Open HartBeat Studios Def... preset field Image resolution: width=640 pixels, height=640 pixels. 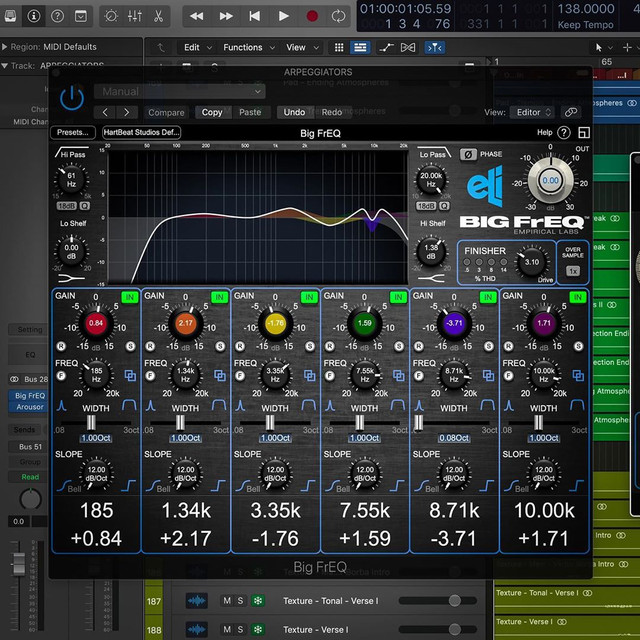(141, 132)
